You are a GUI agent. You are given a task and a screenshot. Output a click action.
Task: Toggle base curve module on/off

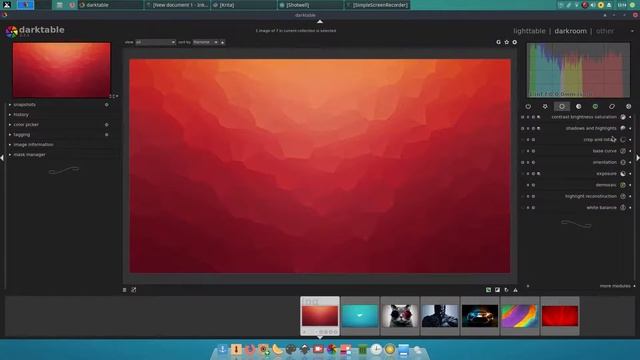point(623,151)
